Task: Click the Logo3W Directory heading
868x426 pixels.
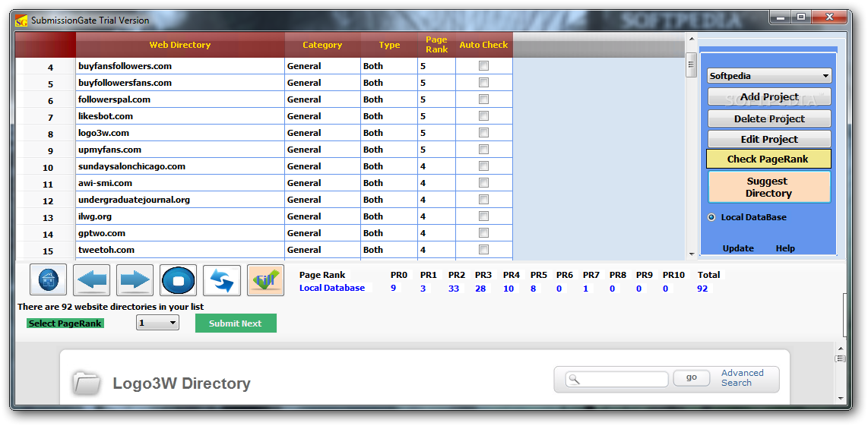Action: pos(182,383)
